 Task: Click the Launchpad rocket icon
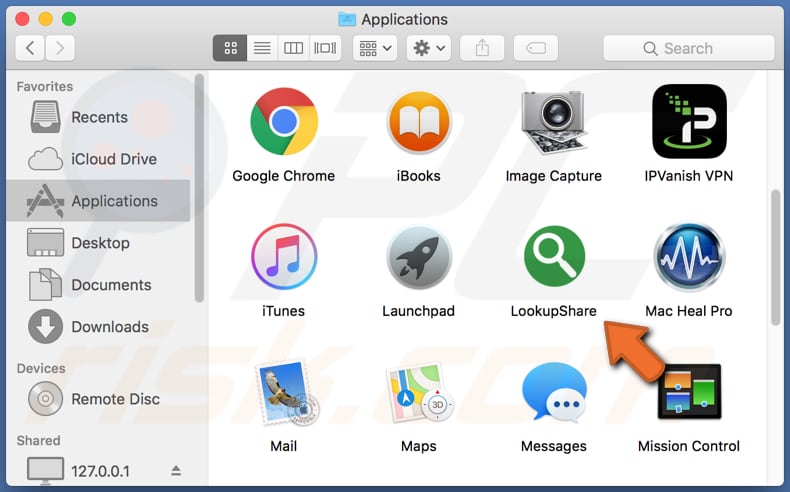[419, 257]
